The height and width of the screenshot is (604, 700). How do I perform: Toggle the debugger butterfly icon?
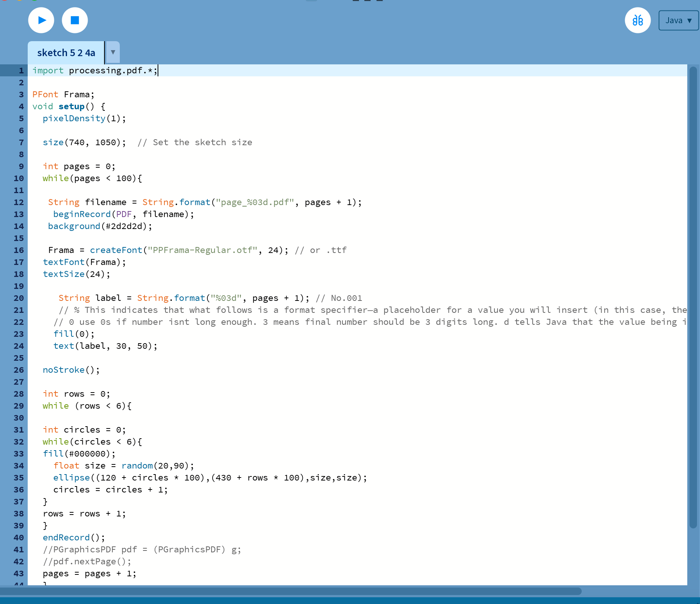(x=637, y=20)
